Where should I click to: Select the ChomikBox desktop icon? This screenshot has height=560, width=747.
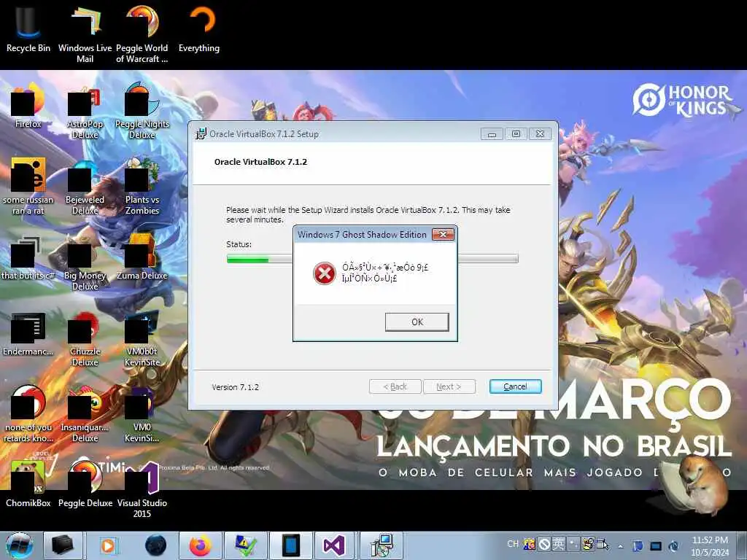(x=28, y=484)
